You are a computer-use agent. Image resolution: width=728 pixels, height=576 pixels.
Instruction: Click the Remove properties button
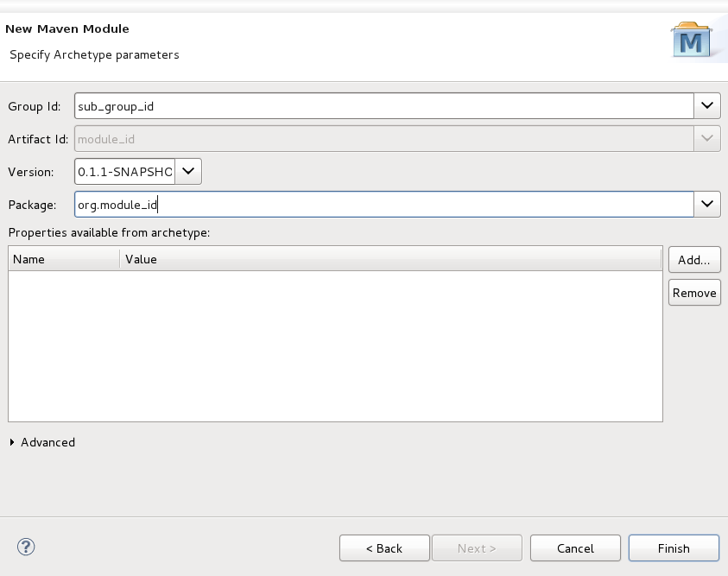694,292
